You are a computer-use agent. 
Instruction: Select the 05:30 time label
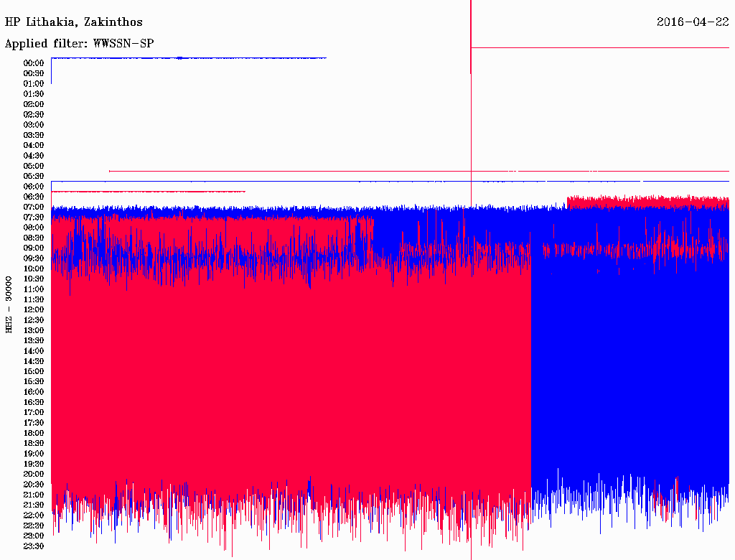pos(34,176)
